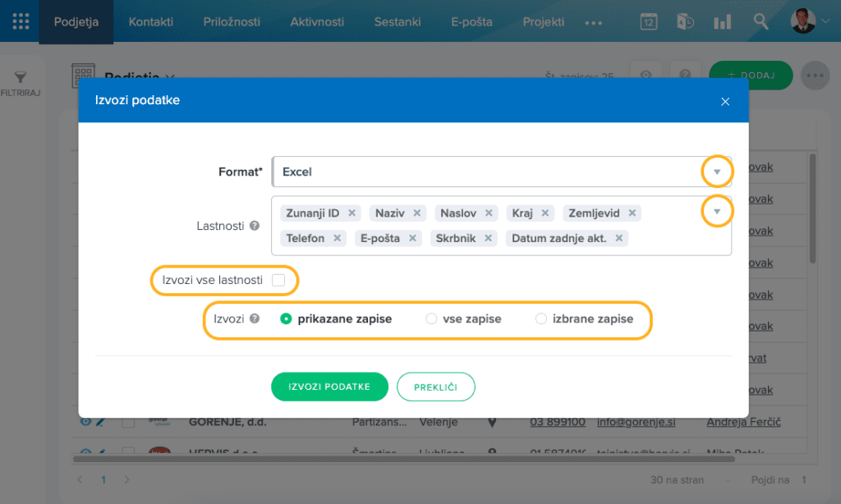Open the user profile avatar menu
The width and height of the screenshot is (841, 504).
(x=803, y=21)
